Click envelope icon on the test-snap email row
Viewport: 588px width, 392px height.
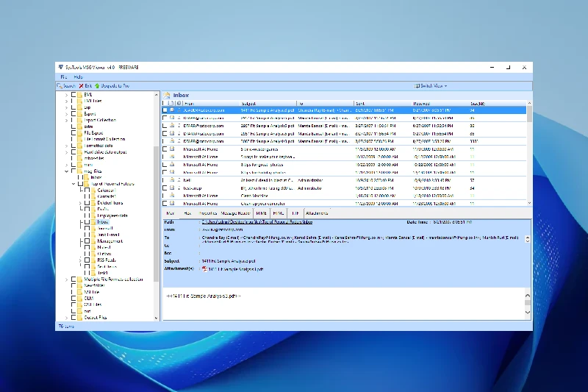point(172,188)
